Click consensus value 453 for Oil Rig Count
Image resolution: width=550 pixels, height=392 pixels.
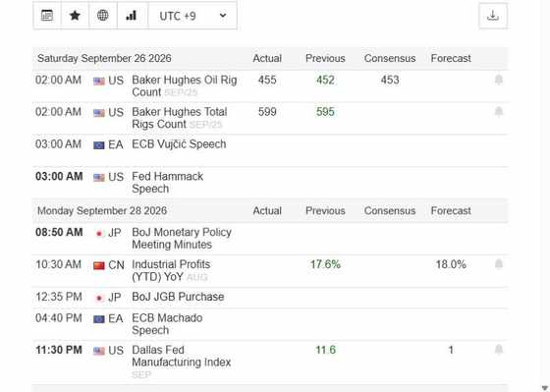[390, 80]
